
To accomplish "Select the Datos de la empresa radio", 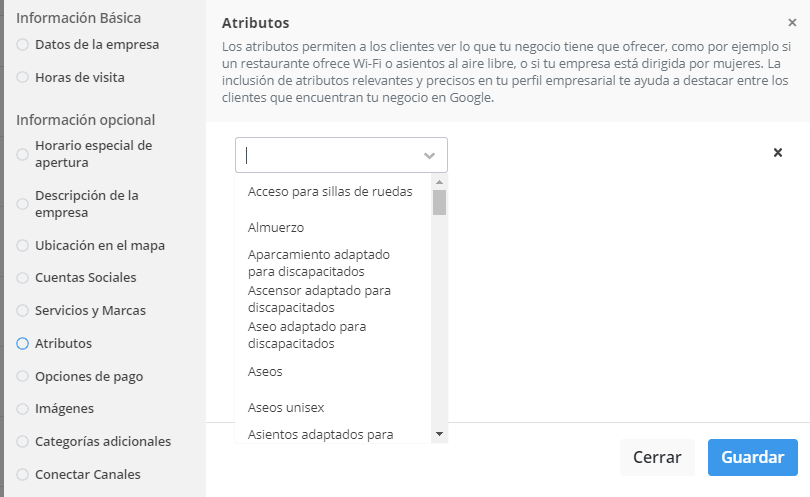I will click(23, 45).
